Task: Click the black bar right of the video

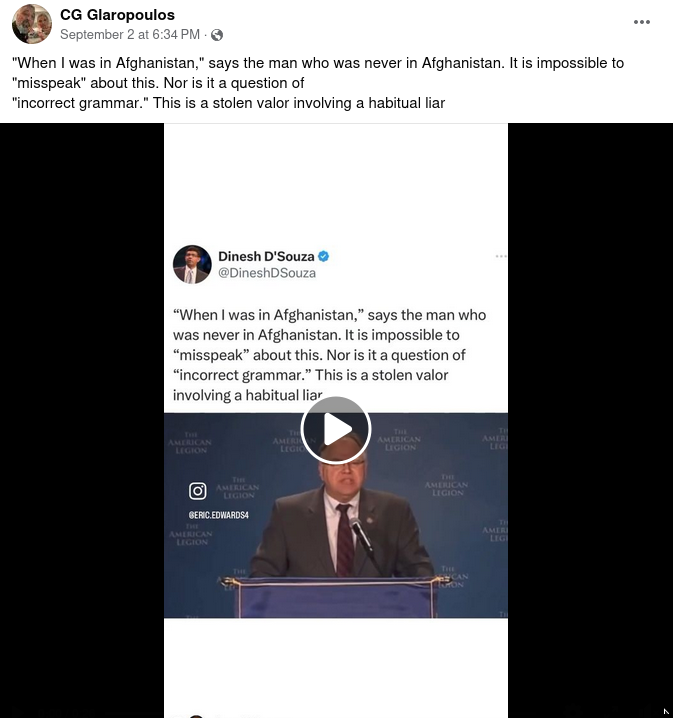Action: (590, 420)
